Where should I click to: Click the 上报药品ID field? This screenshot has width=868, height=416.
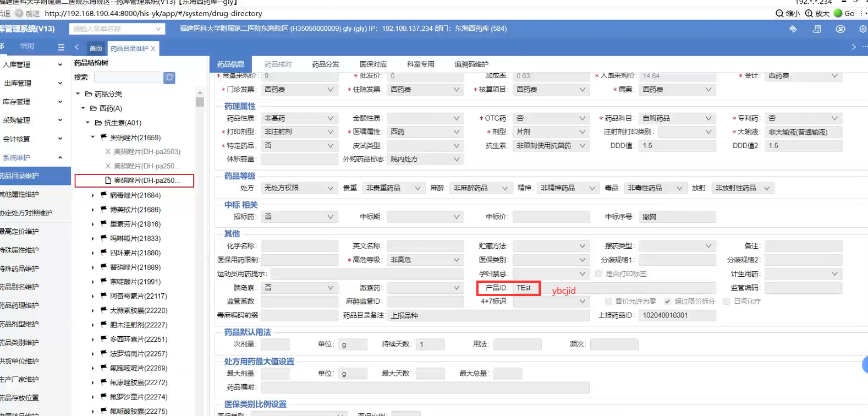[x=677, y=315]
